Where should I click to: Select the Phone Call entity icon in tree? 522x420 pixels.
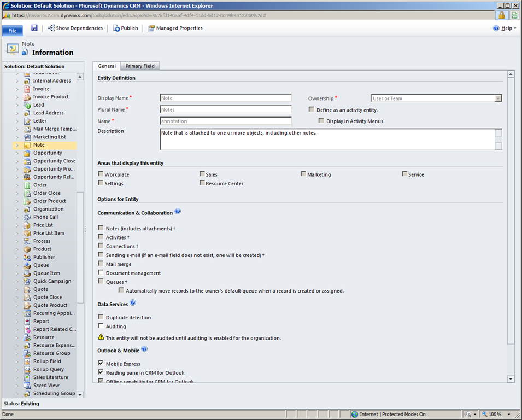pyautogui.click(x=27, y=217)
